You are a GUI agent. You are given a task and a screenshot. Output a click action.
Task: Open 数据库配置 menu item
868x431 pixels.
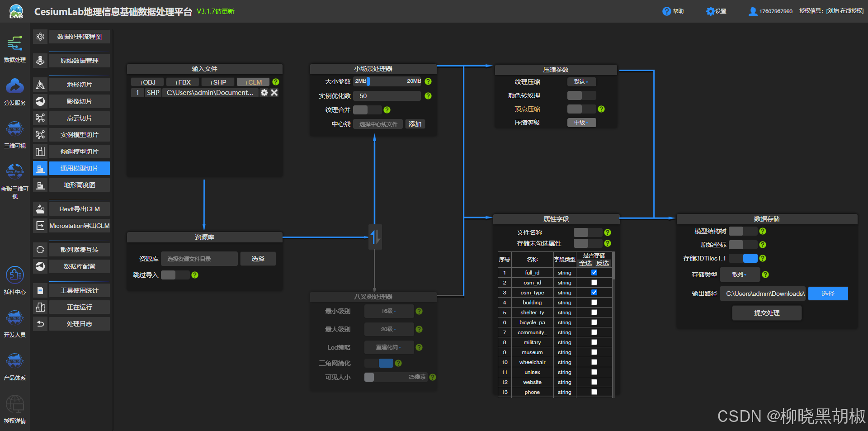[x=80, y=266]
